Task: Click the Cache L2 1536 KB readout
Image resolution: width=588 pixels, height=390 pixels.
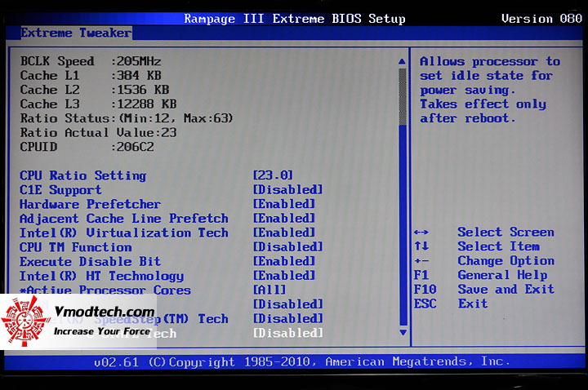Action: pos(95,90)
